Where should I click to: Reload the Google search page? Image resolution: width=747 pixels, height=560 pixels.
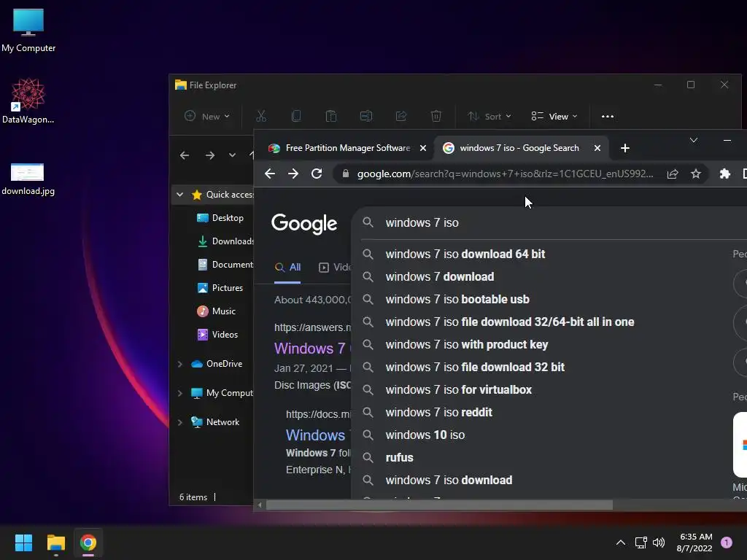(317, 174)
